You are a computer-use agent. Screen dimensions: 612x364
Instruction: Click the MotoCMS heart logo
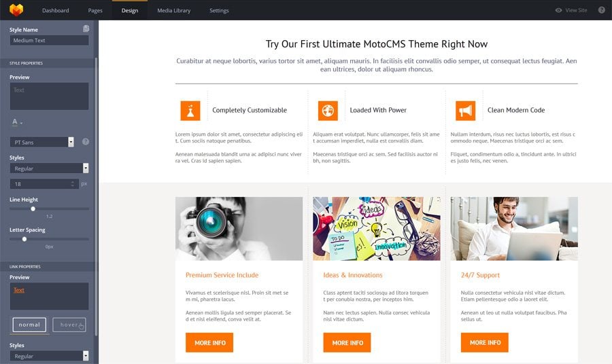(16, 10)
